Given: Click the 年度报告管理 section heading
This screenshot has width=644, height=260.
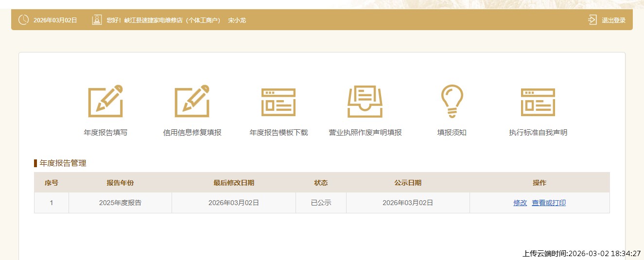Looking at the screenshot, I should [x=63, y=163].
